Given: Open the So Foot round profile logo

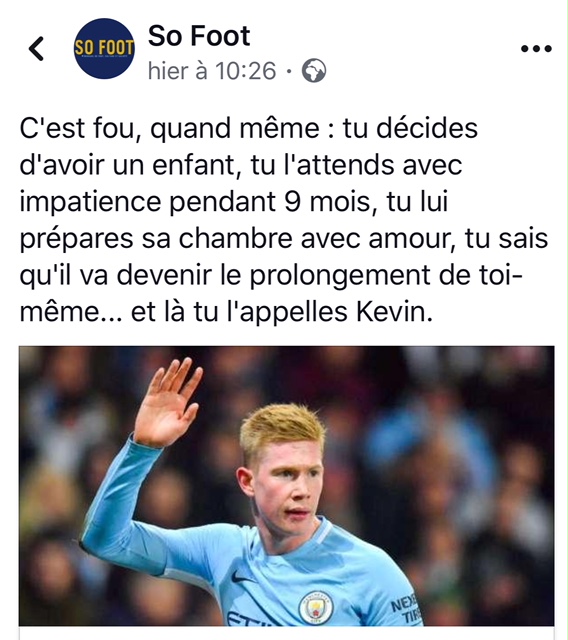Looking at the screenshot, I should pyautogui.click(x=104, y=49).
